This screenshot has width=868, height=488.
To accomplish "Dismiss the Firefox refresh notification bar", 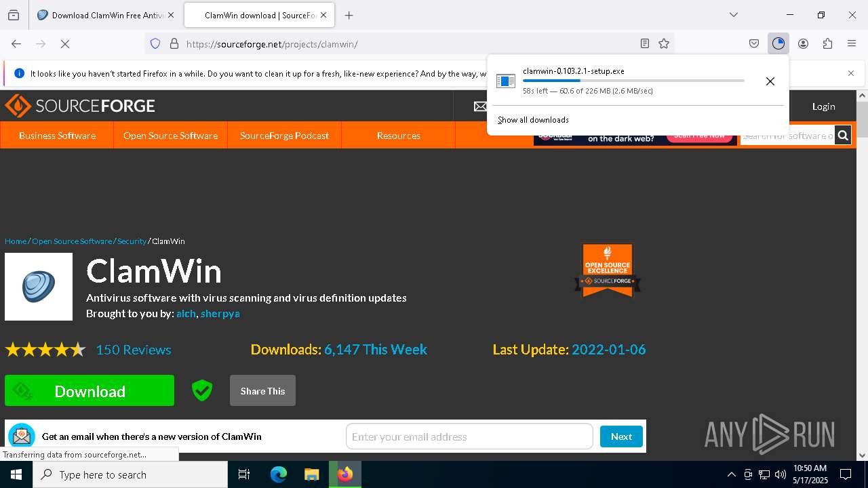I will tap(851, 73).
